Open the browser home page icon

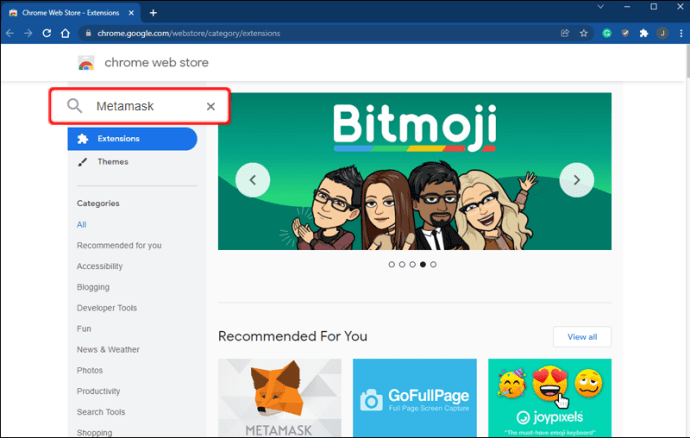click(65, 33)
